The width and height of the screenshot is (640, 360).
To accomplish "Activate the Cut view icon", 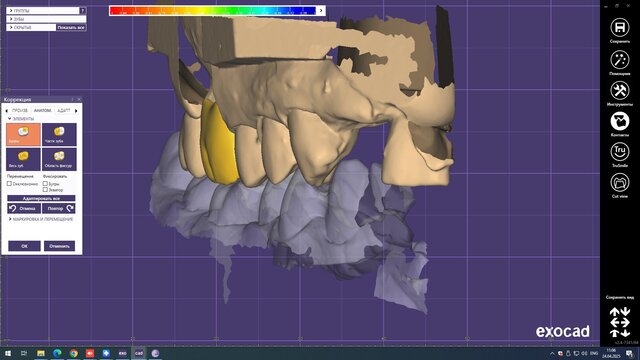I will pos(620,182).
